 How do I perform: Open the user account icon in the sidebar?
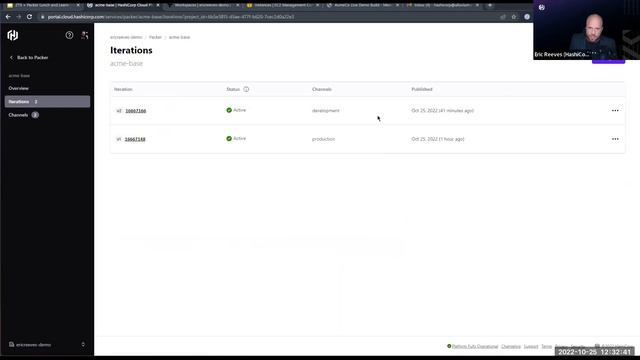pos(84,35)
